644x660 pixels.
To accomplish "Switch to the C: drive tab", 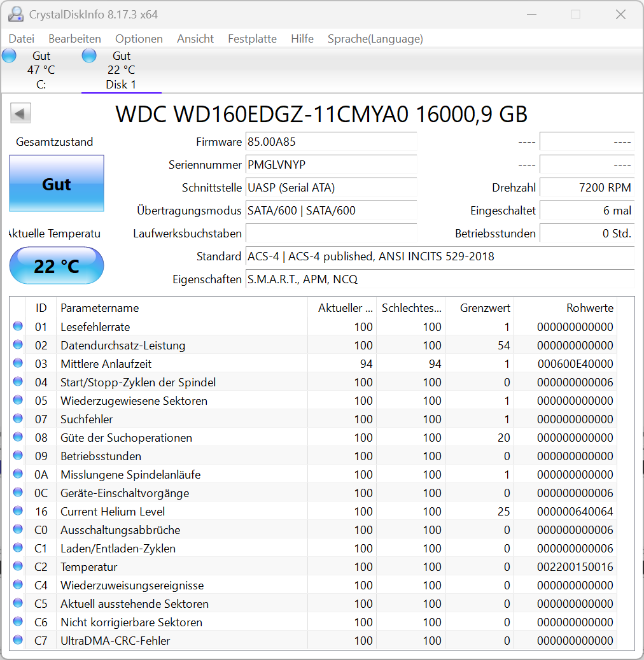I will coord(41,70).
